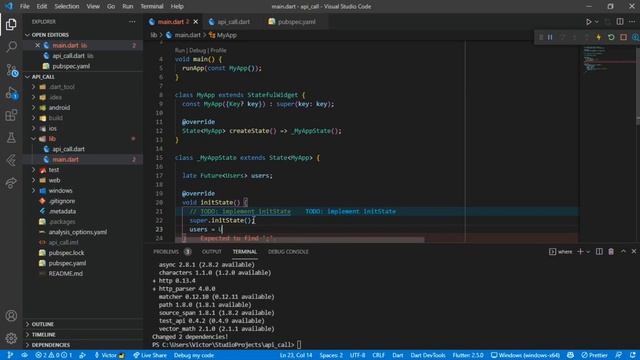Open api_call.dart in lib folder tree
The image size is (640, 360).
[x=69, y=149]
